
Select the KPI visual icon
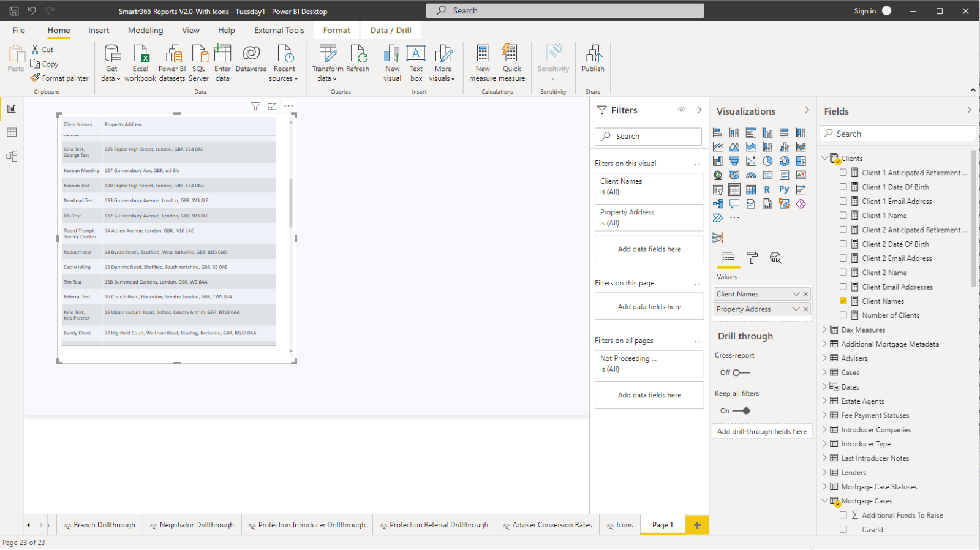pyautogui.click(x=801, y=175)
